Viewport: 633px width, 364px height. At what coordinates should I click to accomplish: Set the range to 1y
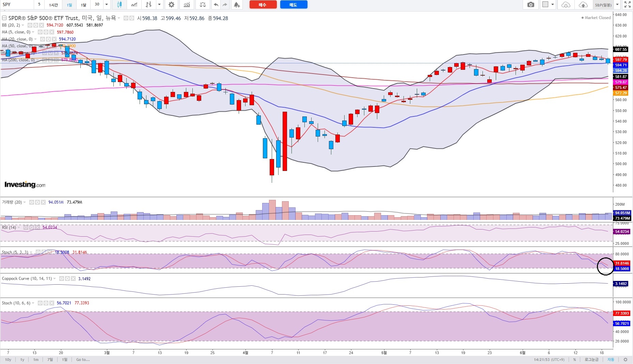(22, 360)
